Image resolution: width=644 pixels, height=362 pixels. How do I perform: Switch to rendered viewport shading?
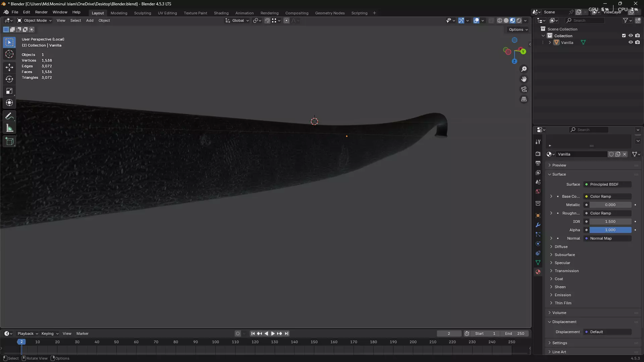pyautogui.click(x=519, y=20)
